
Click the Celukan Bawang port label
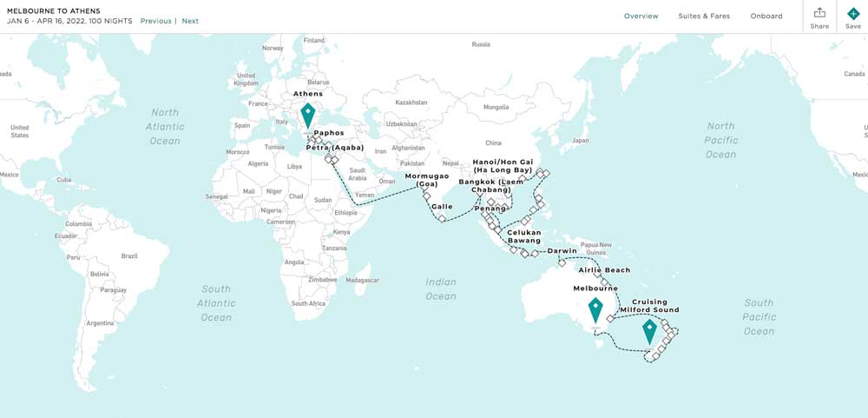[x=523, y=236]
